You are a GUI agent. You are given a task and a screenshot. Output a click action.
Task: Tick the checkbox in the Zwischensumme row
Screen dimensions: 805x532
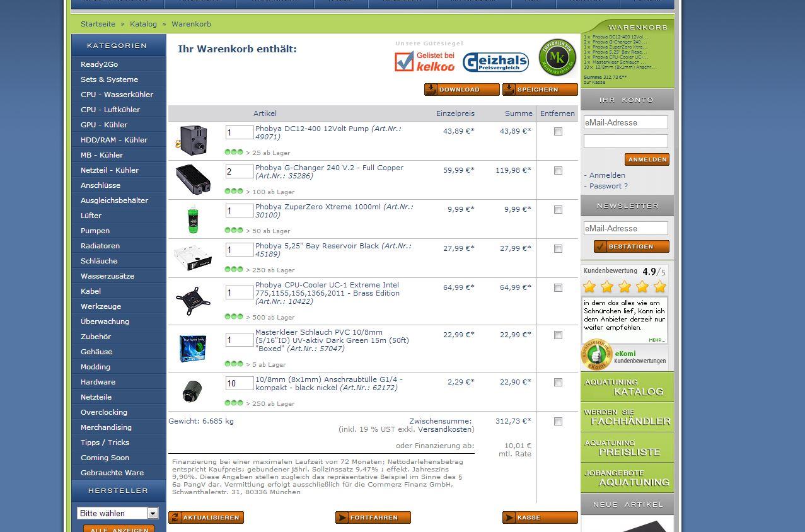coord(558,422)
